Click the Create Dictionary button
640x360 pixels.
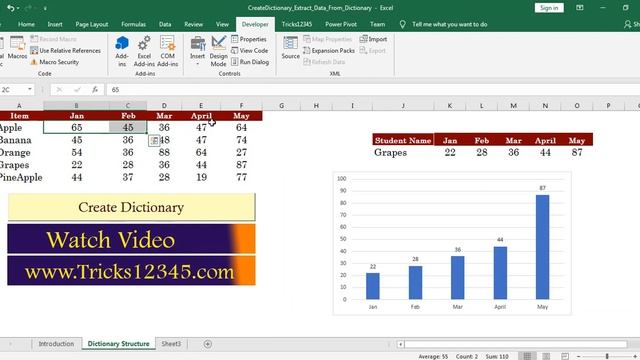(x=131, y=207)
